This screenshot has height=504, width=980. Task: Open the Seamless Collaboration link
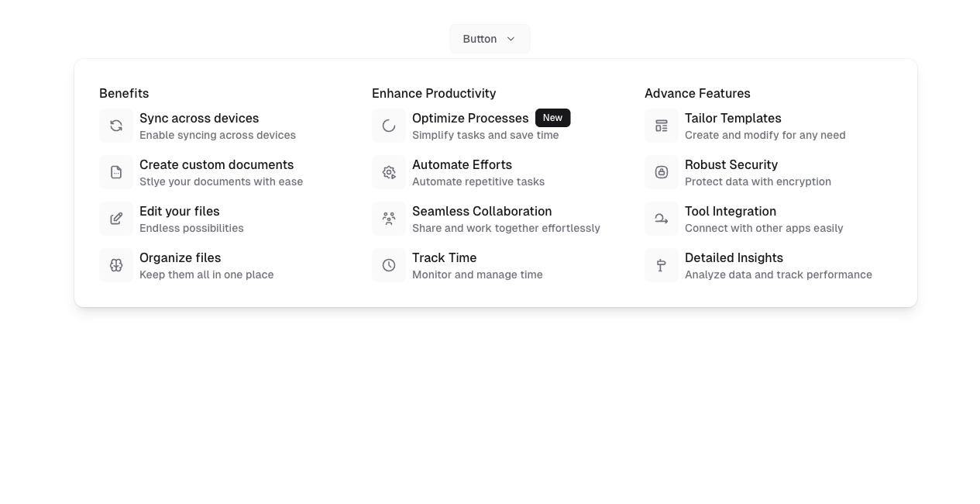pyautogui.click(x=482, y=212)
